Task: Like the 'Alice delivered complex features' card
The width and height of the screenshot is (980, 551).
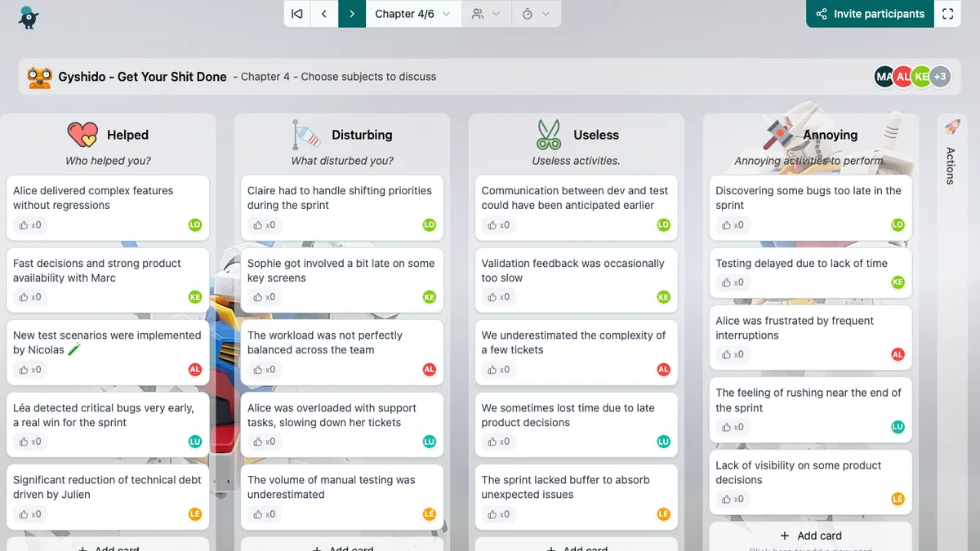Action: (x=29, y=225)
